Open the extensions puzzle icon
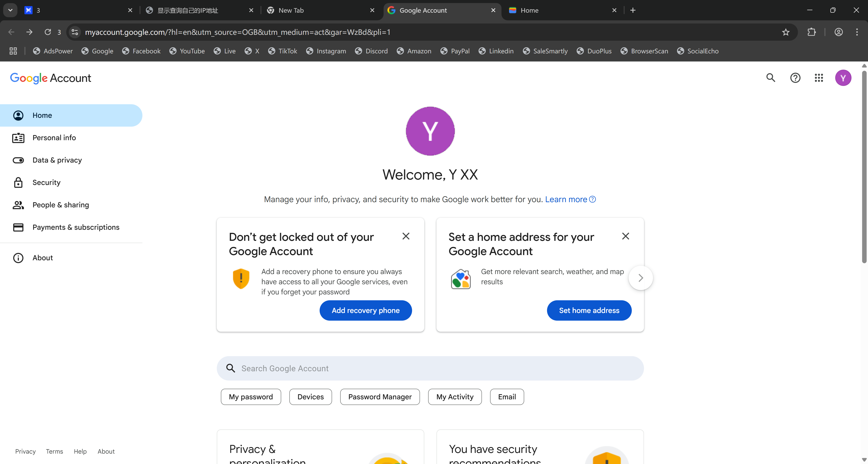 click(x=811, y=32)
